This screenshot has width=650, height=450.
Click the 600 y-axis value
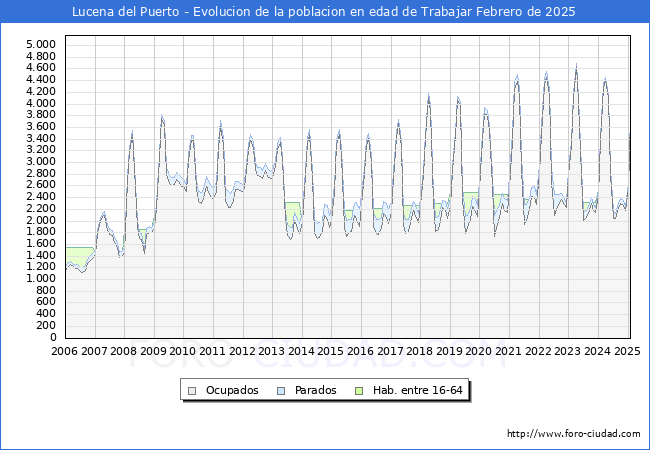[x=47, y=302]
